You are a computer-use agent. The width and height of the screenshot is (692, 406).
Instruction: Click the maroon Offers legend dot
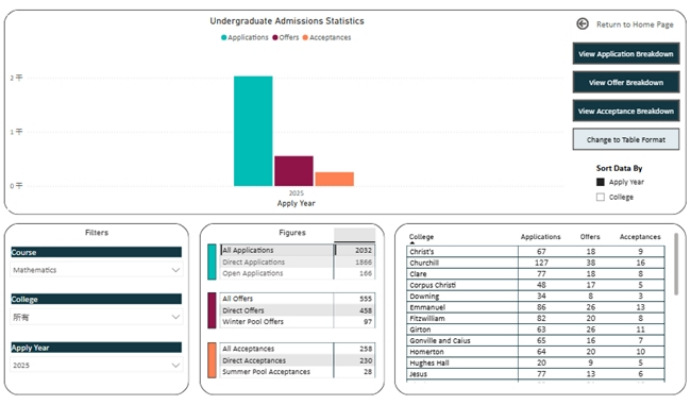tap(276, 38)
